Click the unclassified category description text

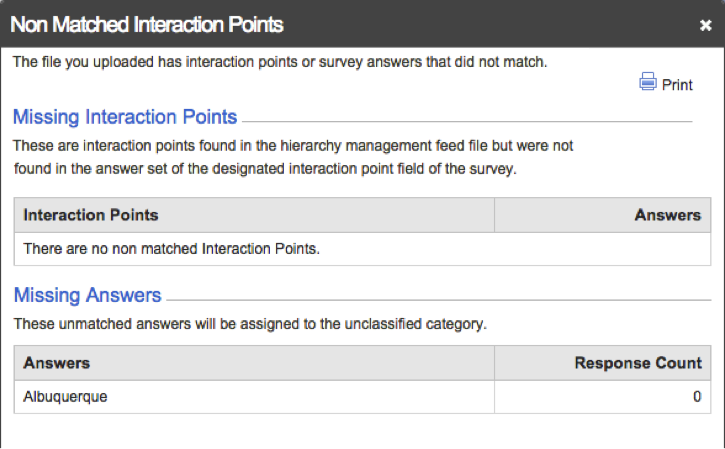coord(250,324)
